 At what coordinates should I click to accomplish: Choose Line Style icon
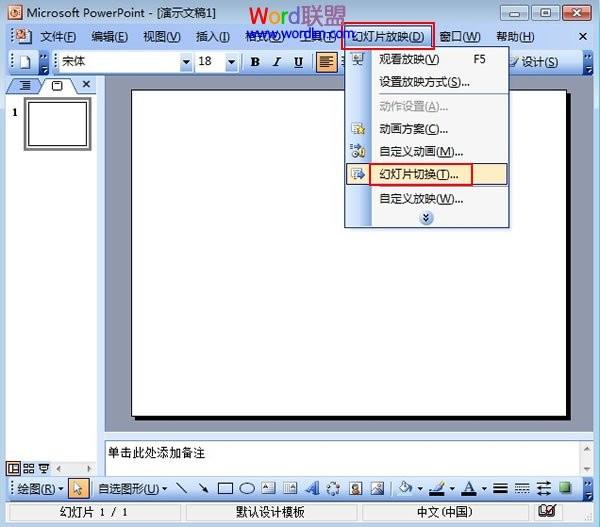[500, 488]
